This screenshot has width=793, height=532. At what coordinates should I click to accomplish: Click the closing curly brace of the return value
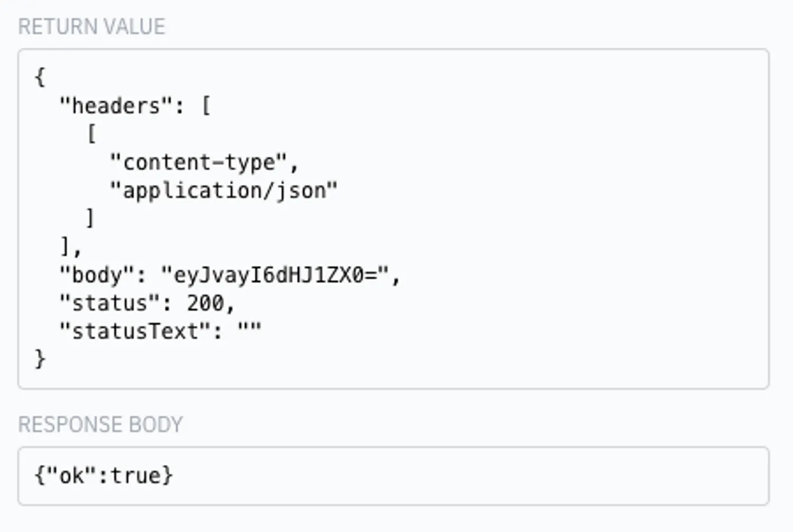pos(40,359)
